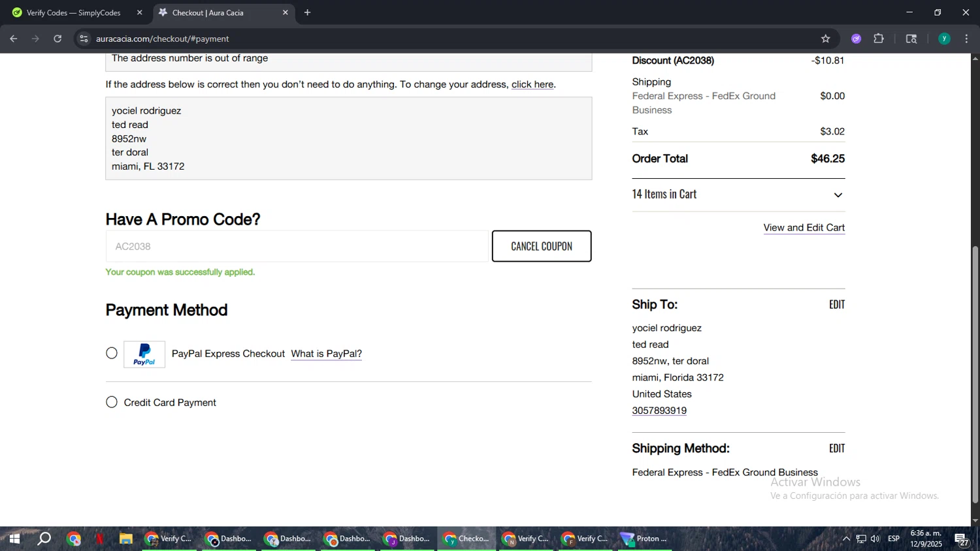The image size is (980, 551).
Task: Open the Chrome side panel icon
Action: [x=911, y=39]
